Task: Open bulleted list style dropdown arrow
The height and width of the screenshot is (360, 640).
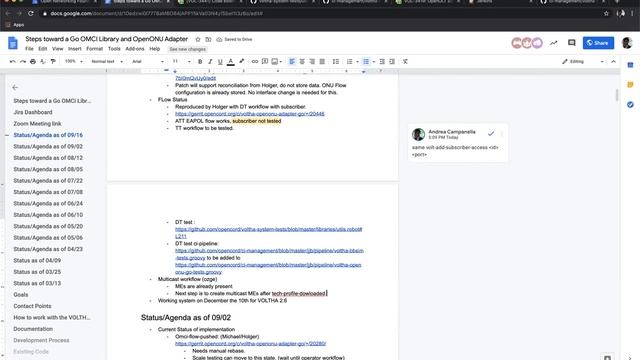Action: [x=373, y=62]
